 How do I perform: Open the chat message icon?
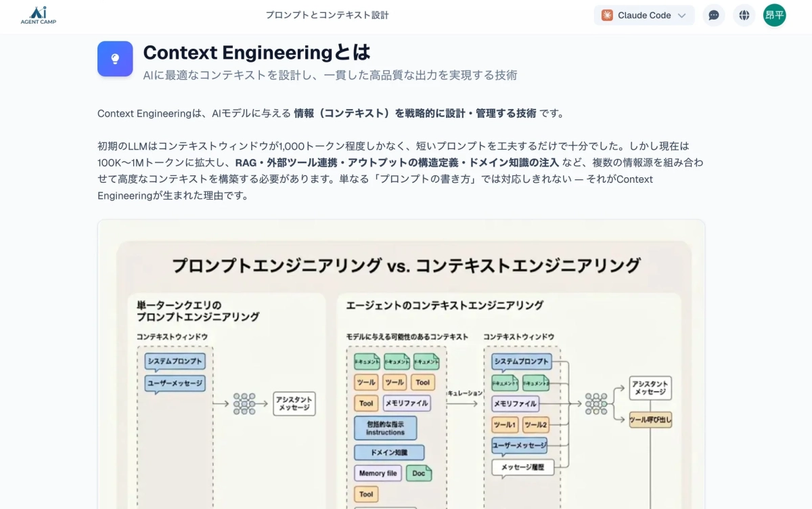pyautogui.click(x=713, y=15)
